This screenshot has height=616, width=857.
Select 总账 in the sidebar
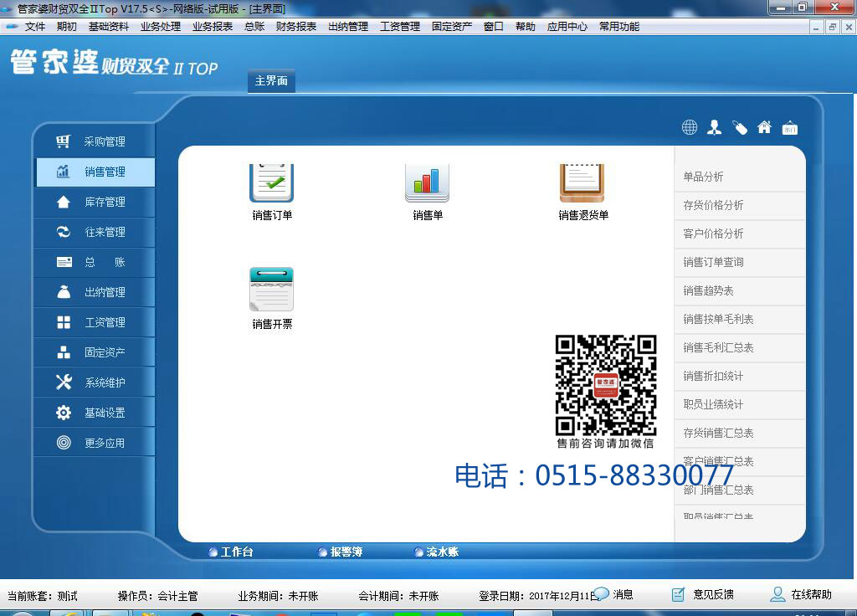(95, 262)
